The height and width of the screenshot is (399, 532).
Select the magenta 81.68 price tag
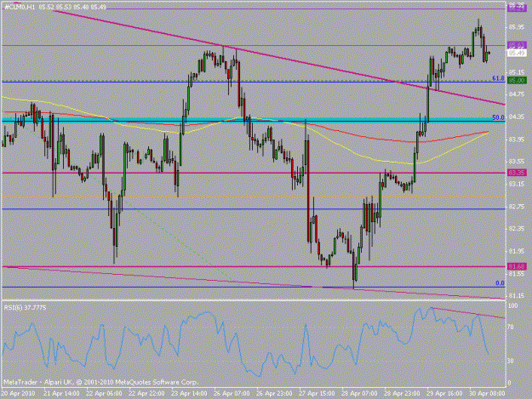517,266
